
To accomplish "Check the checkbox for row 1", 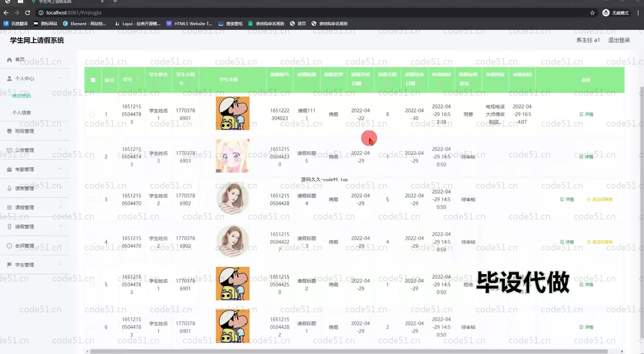I will pyautogui.click(x=92, y=114).
